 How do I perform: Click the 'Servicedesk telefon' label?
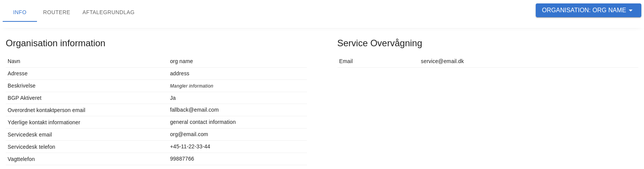[31, 147]
